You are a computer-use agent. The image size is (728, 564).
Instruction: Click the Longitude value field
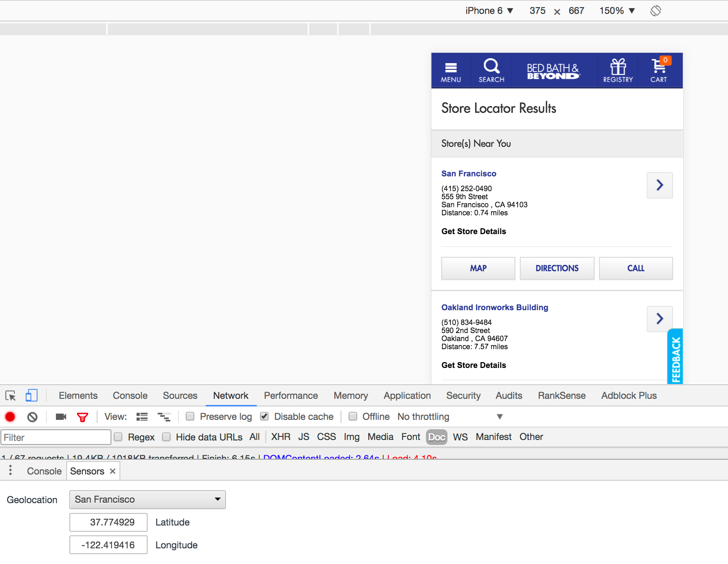108,545
